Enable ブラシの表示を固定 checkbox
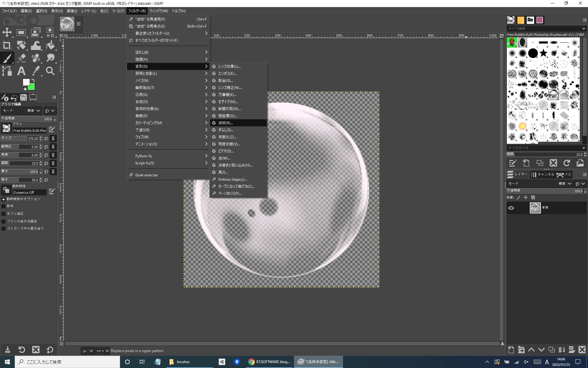The width and height of the screenshot is (588, 368). click(4, 221)
